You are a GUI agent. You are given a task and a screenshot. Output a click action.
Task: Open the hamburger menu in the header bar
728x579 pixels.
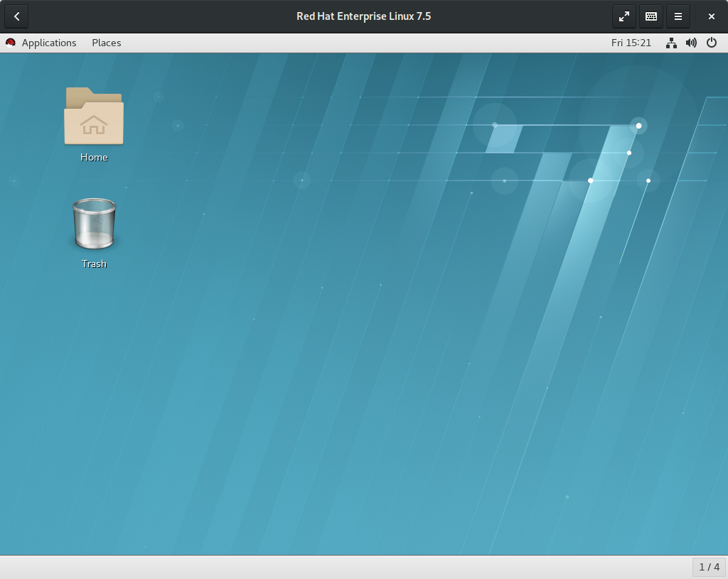678,17
